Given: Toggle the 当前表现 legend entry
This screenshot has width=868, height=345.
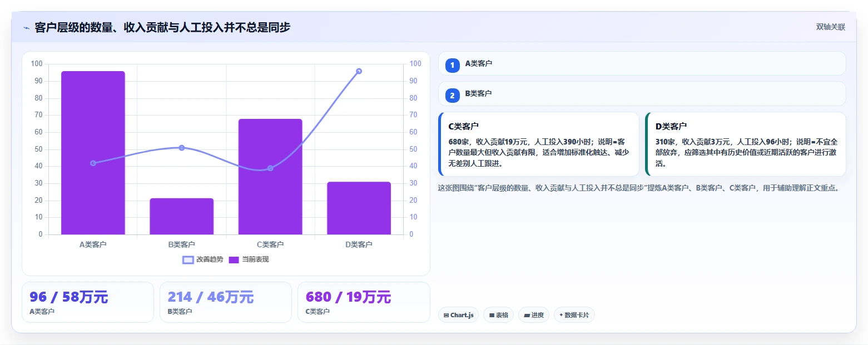Looking at the screenshot, I should (x=249, y=259).
